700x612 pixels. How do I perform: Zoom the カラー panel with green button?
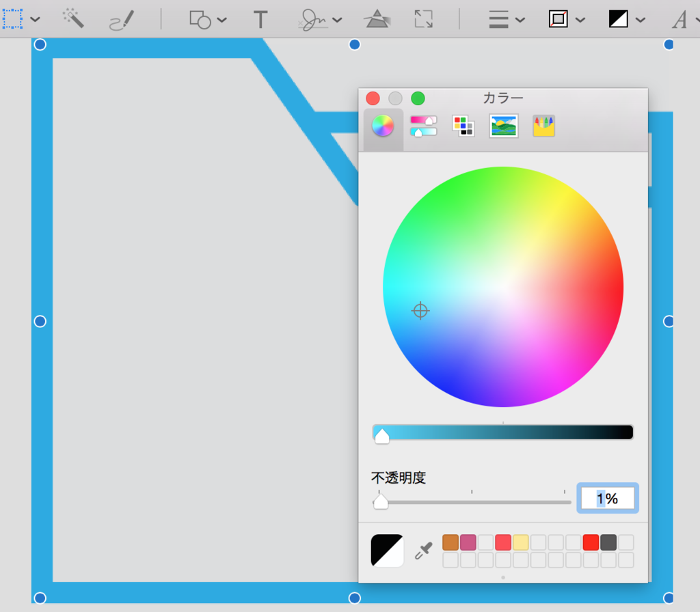418,98
